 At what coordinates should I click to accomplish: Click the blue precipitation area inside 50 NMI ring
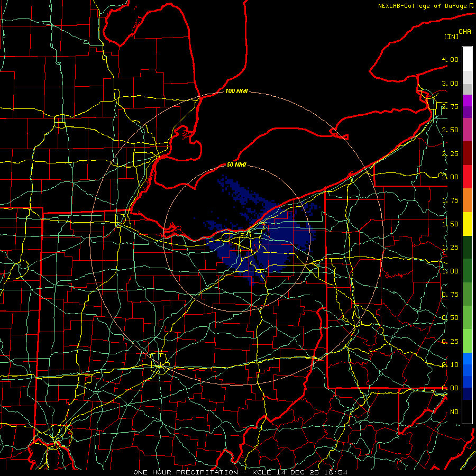273,243
